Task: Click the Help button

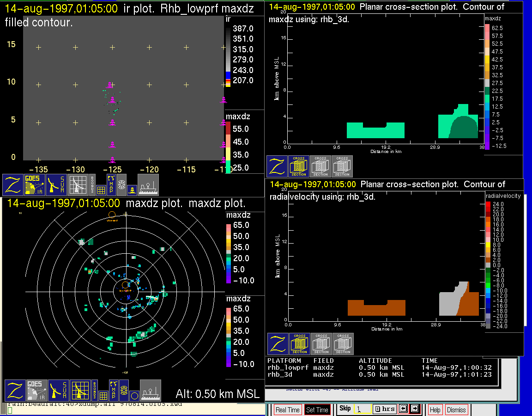Action: 435,410
